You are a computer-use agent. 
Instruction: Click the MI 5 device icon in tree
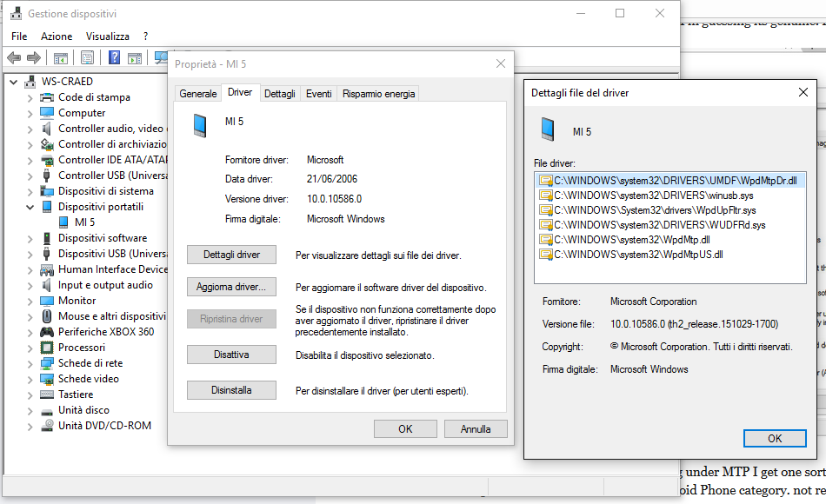[x=63, y=222]
